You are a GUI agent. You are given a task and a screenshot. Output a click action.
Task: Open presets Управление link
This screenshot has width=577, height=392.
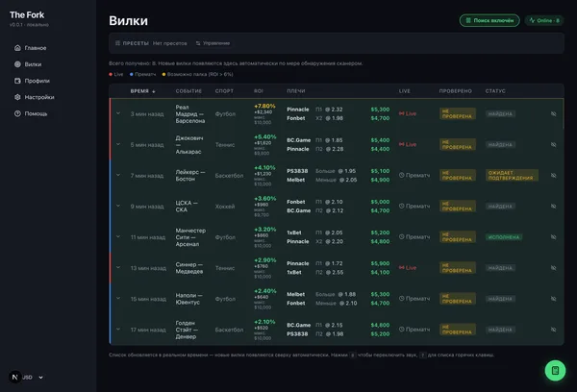(213, 43)
